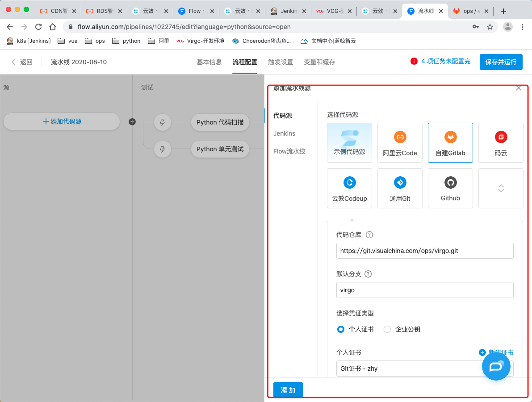Open the 文档中心|蓝鲸智云 bookmark

(x=328, y=41)
